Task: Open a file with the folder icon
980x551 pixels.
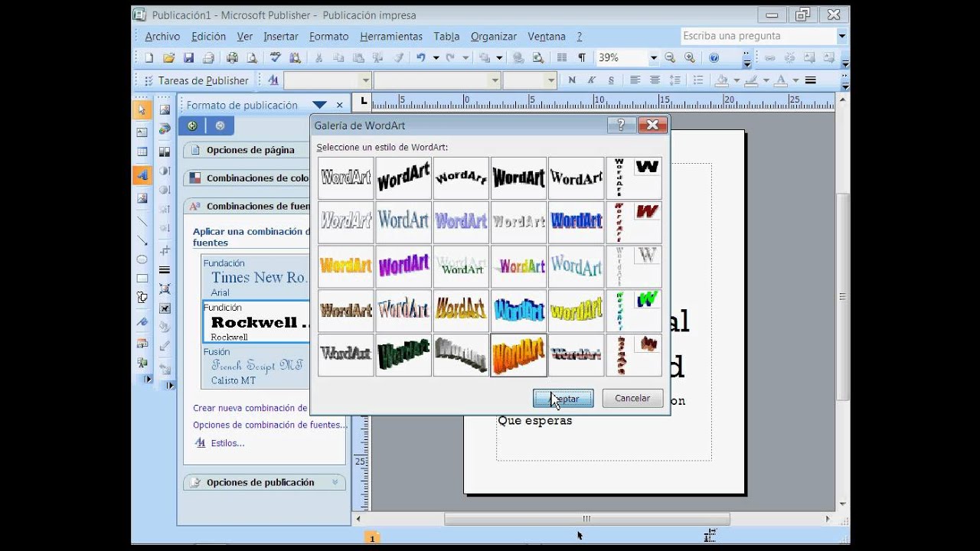Action: pos(168,57)
